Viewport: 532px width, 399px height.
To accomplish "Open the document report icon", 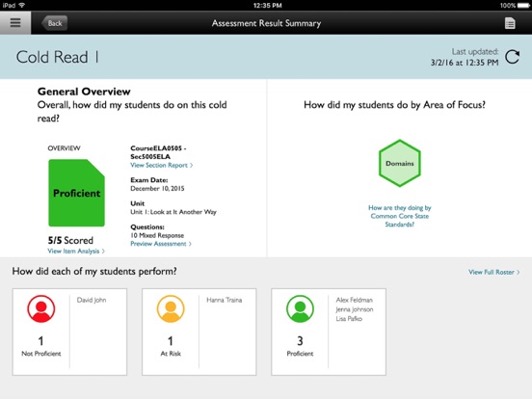I will (510, 23).
